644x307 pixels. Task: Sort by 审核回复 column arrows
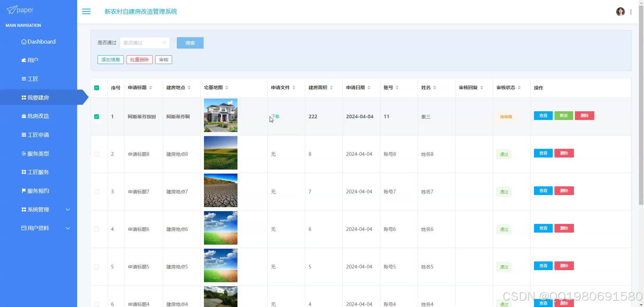click(x=482, y=87)
